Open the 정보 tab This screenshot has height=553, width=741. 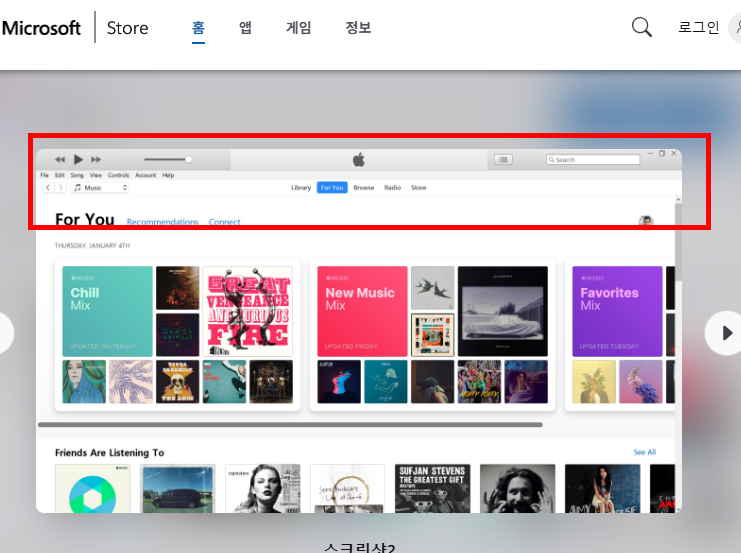pos(358,27)
